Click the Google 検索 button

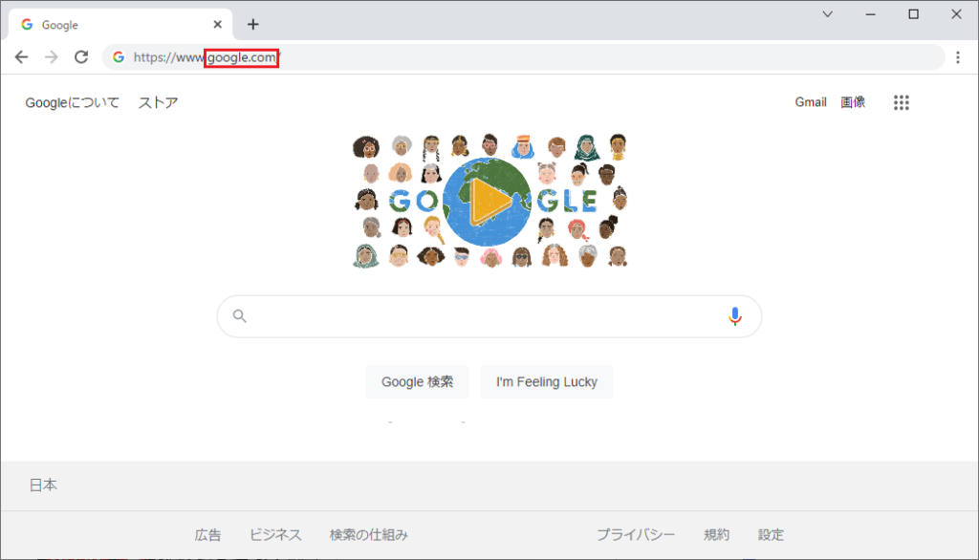click(x=417, y=381)
